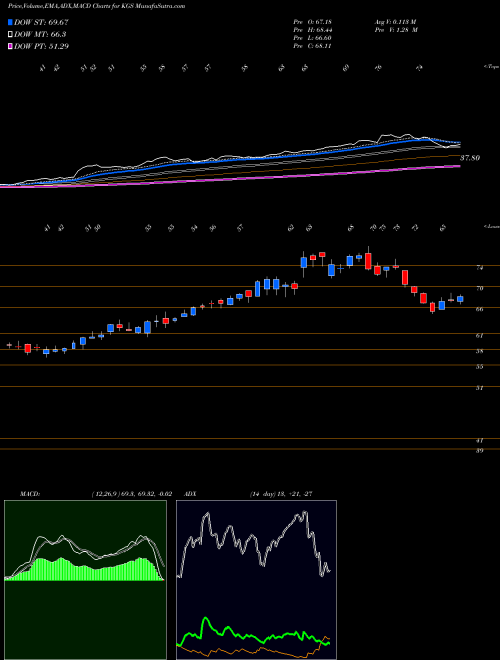Open the MACD histogram chart panel
The height and width of the screenshot is (660, 500).
coord(85,580)
